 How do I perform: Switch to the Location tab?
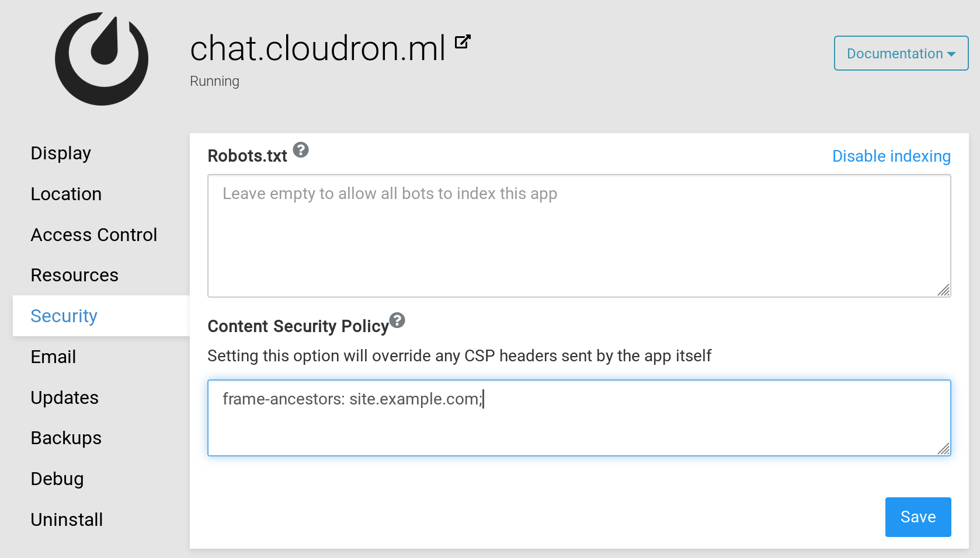coord(66,194)
